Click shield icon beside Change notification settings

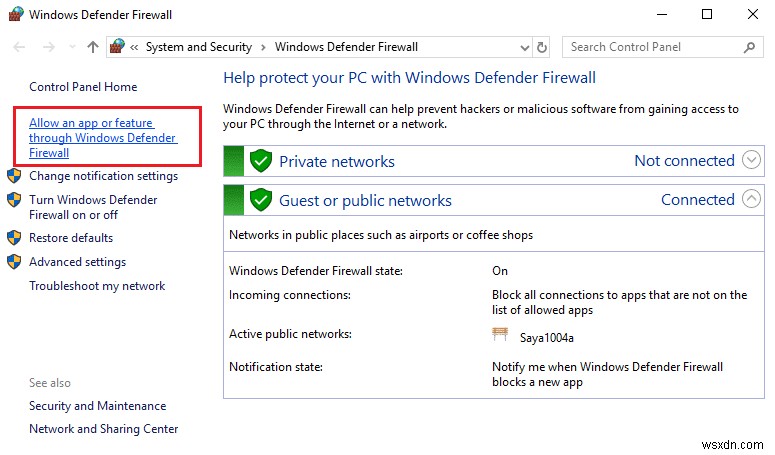pyautogui.click(x=14, y=176)
